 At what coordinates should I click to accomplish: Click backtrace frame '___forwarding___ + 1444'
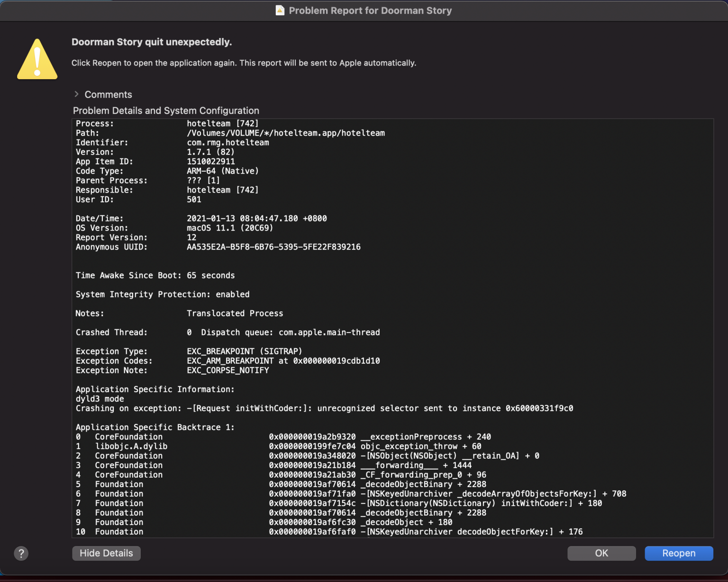click(x=416, y=465)
